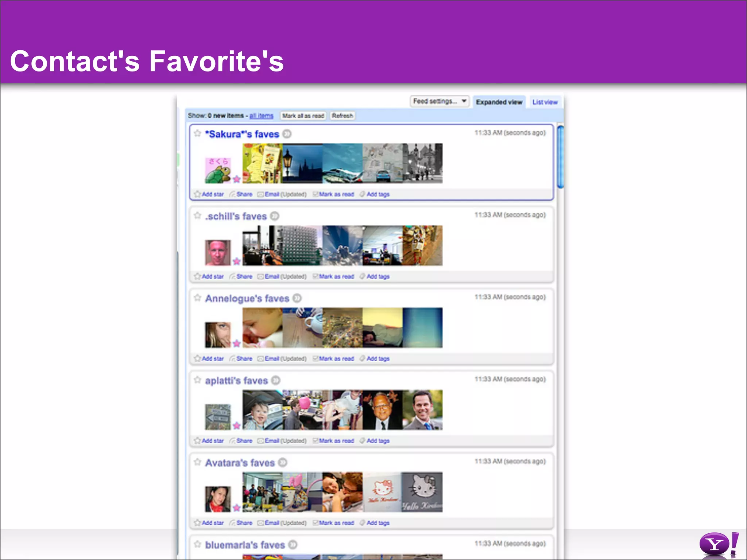Open original via arrow icon beside Avatara's faves
Screen dimensions: 747x560
[283, 463]
